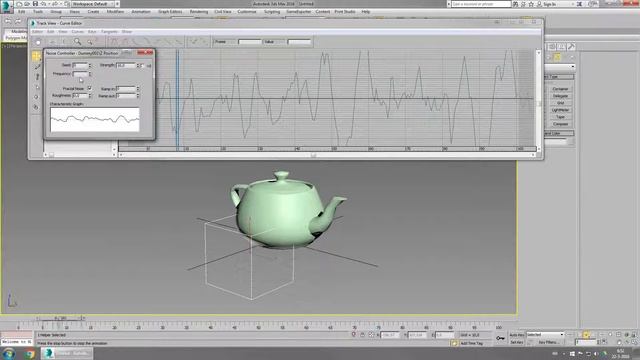Image resolution: width=640 pixels, height=360 pixels.
Task: Open the Graph Editors menu
Action: 170,12
